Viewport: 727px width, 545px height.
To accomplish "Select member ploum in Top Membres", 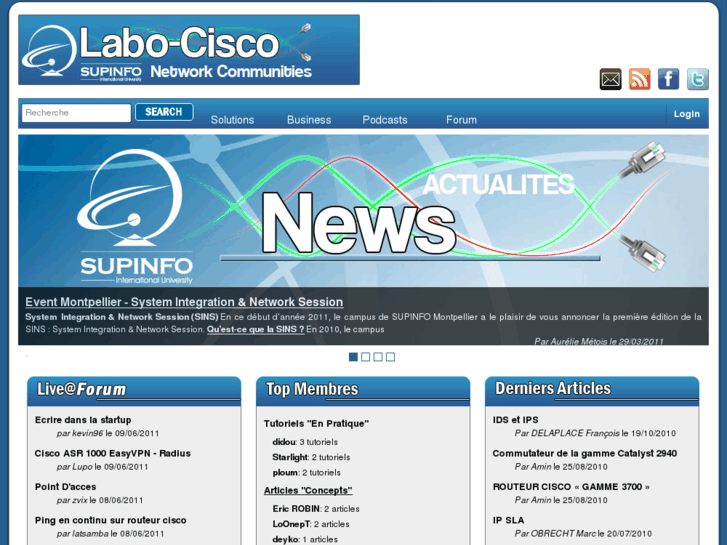I will point(285,473).
